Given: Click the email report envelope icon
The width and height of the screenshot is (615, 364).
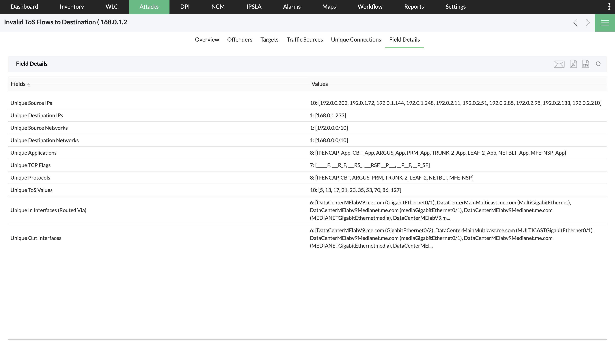Looking at the screenshot, I should click(x=559, y=64).
